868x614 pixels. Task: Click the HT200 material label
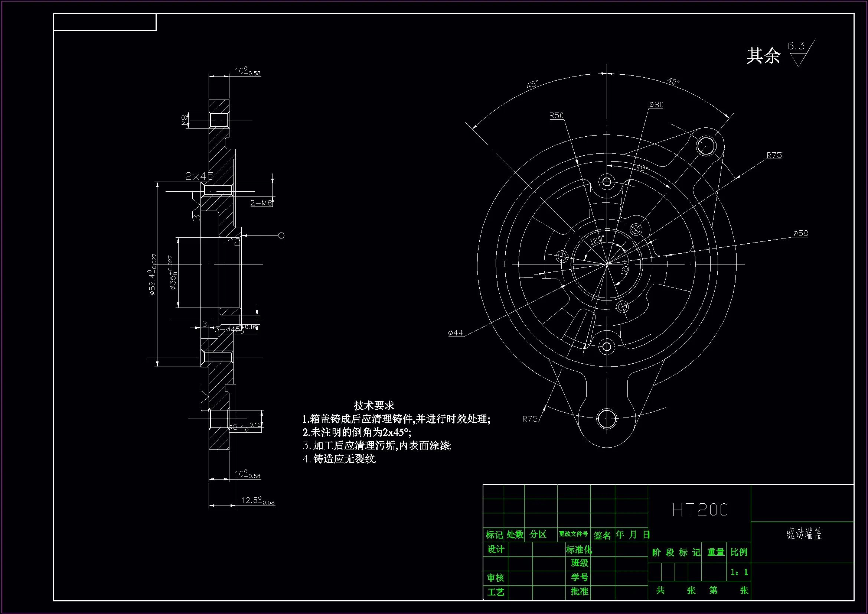[x=700, y=510]
